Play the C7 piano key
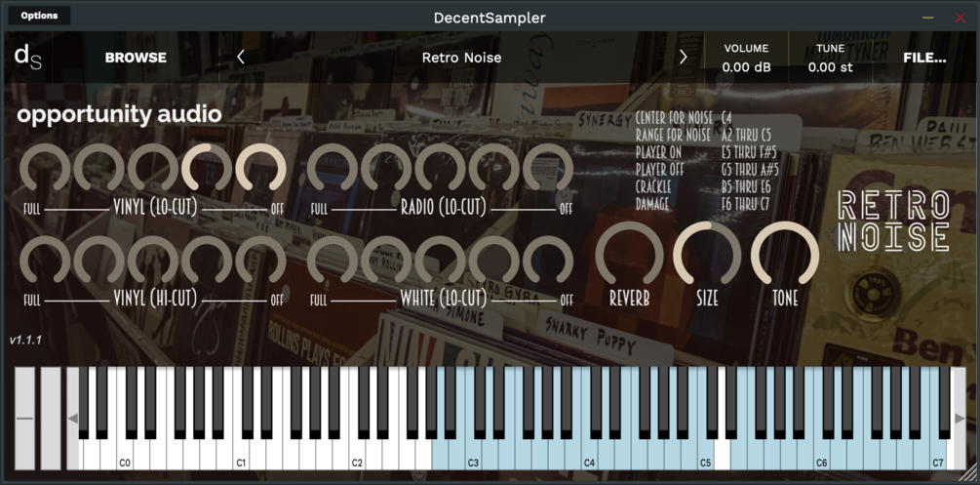 [x=938, y=456]
